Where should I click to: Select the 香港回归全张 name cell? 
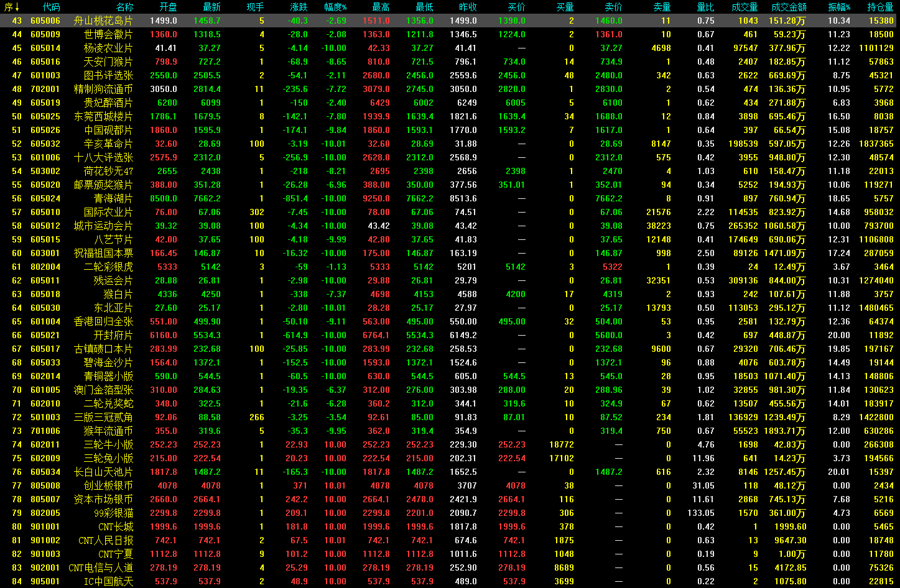point(103,321)
